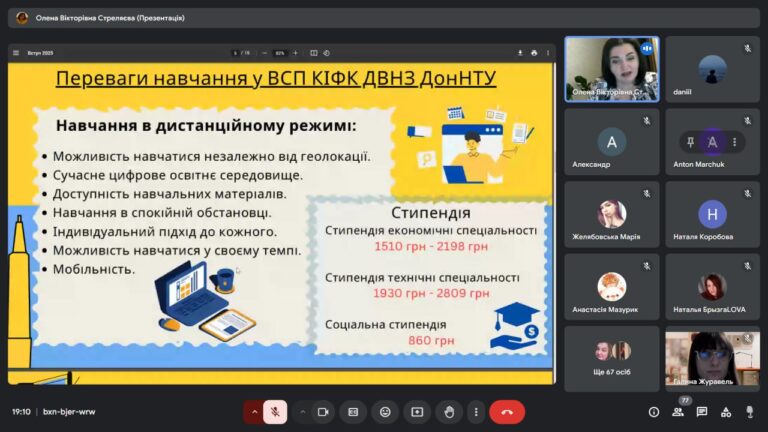Click the 860 грн social stipend amount
Image resolution: width=768 pixels, height=432 pixels.
431,340
